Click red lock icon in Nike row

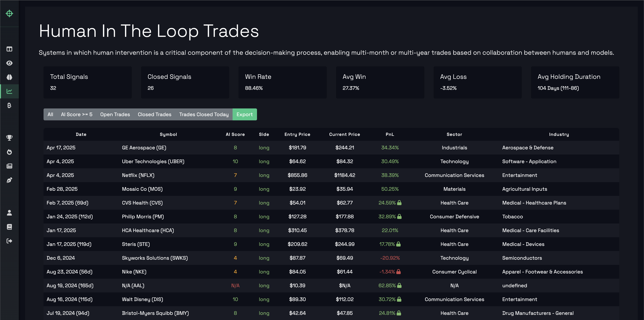point(398,271)
